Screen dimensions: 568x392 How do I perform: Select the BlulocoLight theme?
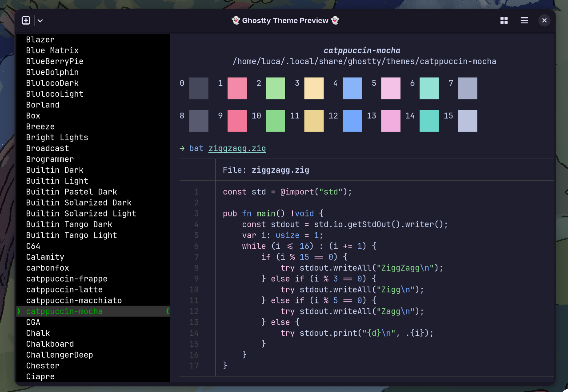click(93, 94)
